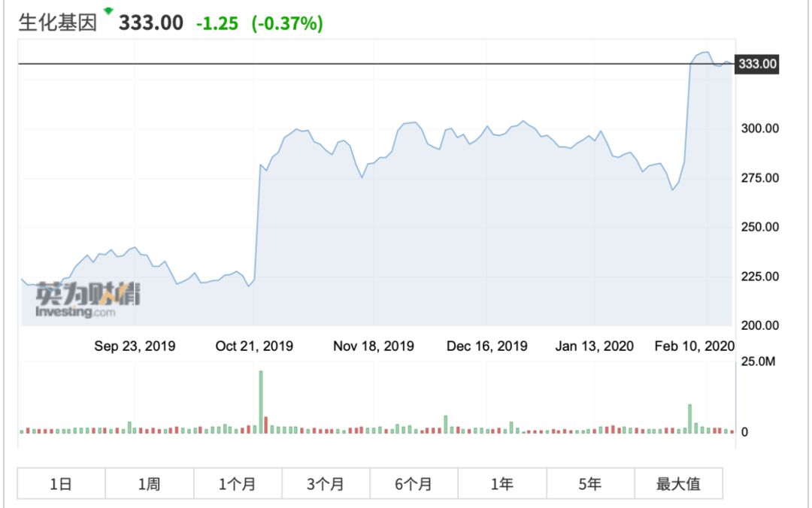
Task: Select the 5年 range tab
Action: click(590, 484)
